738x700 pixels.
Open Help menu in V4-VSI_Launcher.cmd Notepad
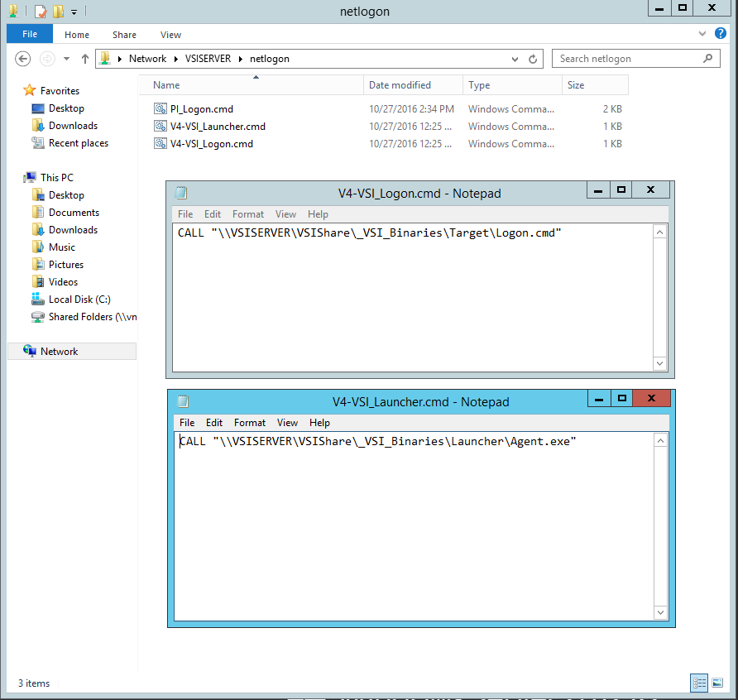pos(319,423)
